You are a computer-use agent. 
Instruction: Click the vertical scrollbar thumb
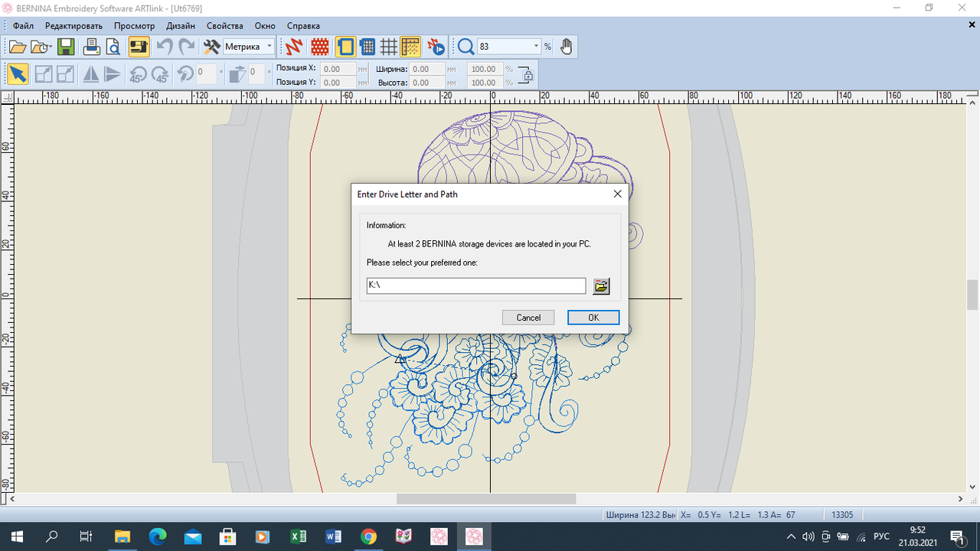(973, 295)
